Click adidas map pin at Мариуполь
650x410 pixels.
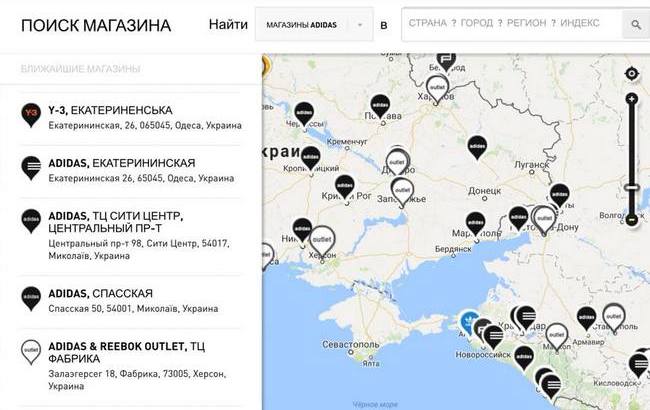[x=475, y=224]
